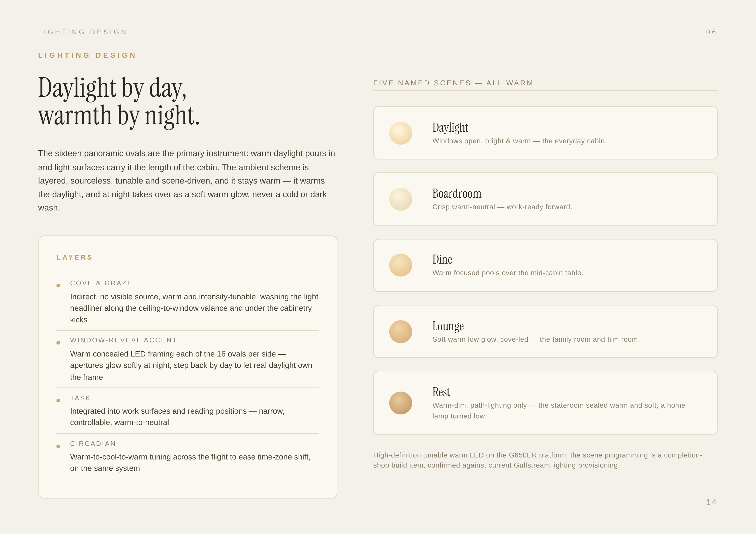This screenshot has width=756, height=534.
Task: Click the Boardroom scene pale orb
Action: [400, 199]
